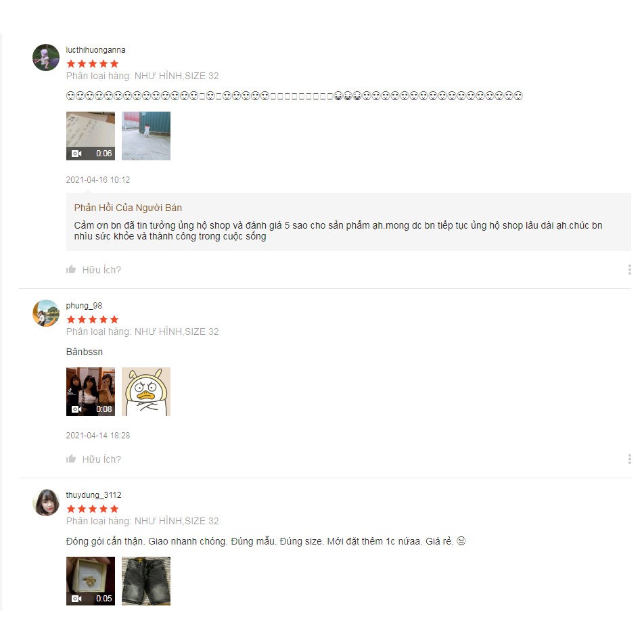The height and width of the screenshot is (644, 644).
Task: Click username thuydung_3112
Action: [93, 495]
